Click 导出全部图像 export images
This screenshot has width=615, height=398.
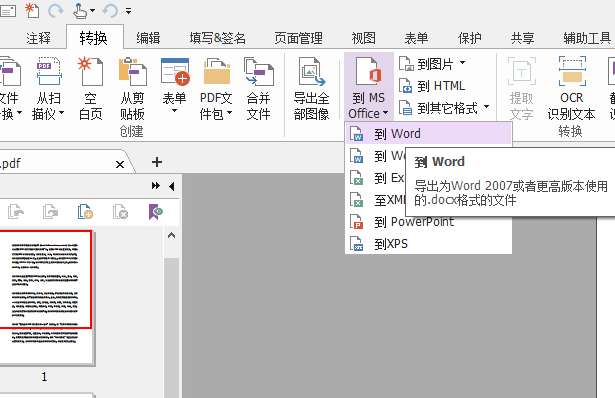(x=311, y=89)
